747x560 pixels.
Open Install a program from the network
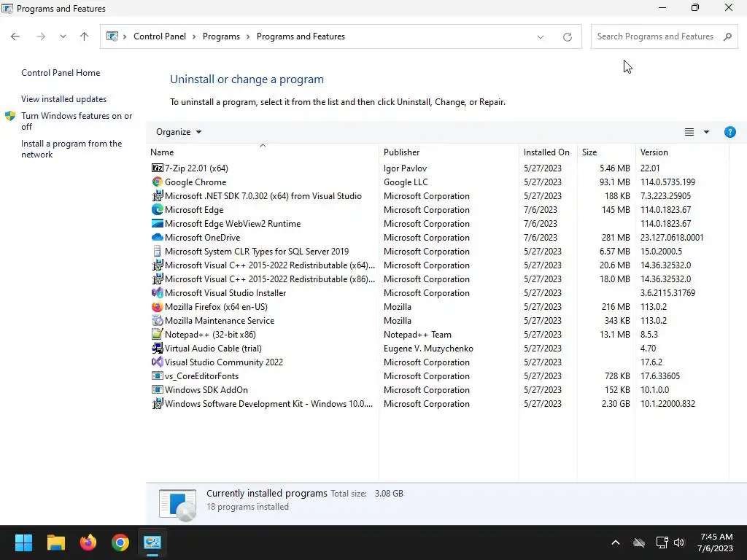71,149
